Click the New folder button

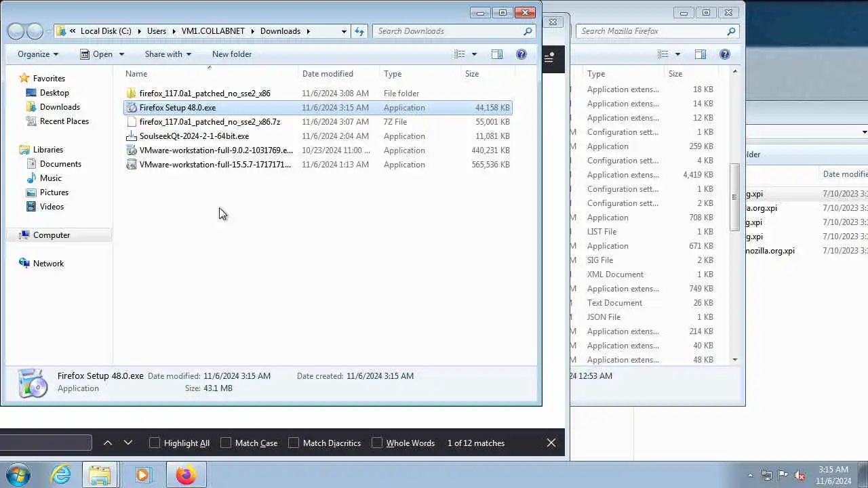[x=232, y=54]
